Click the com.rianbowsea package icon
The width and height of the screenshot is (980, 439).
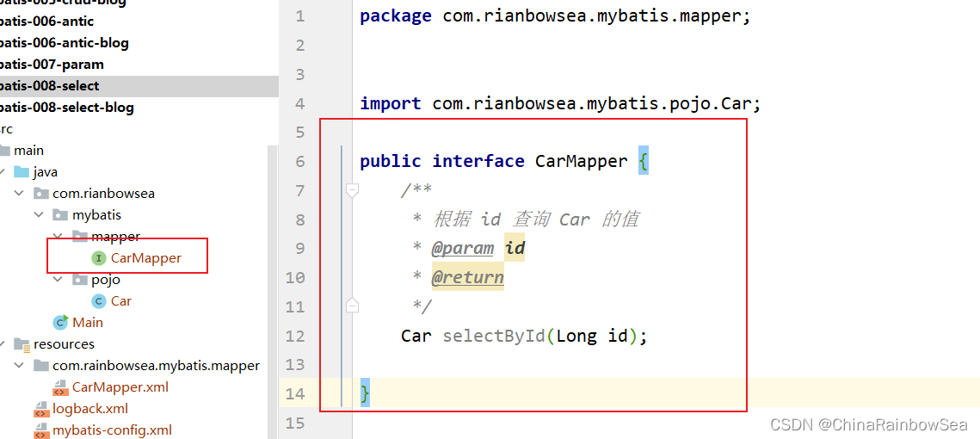[x=41, y=193]
